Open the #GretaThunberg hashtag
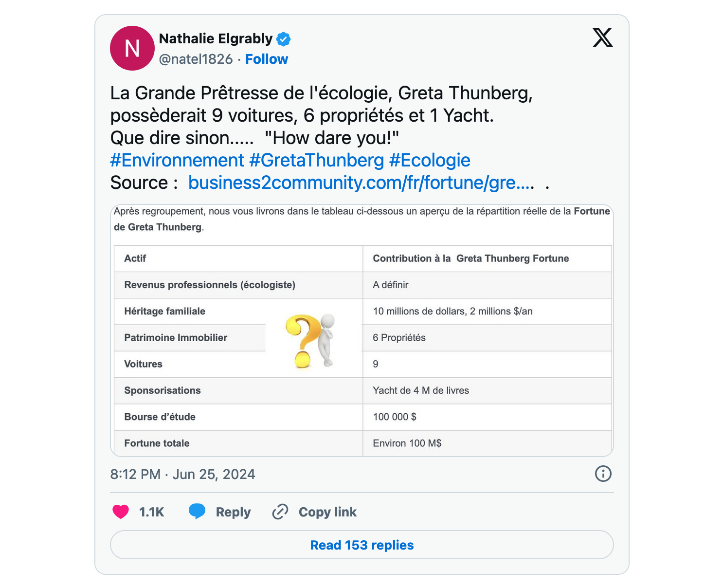 (317, 160)
